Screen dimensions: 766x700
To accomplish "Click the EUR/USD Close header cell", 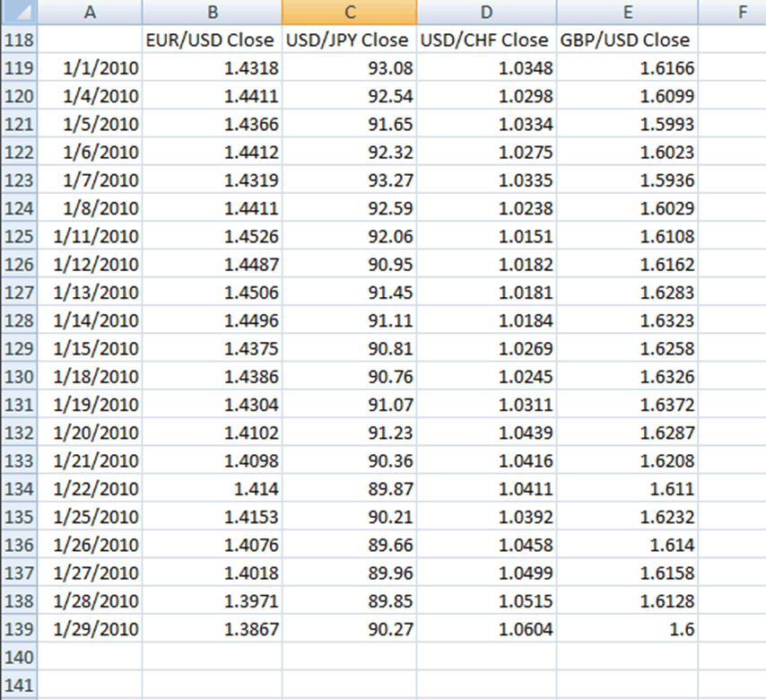I will pyautogui.click(x=212, y=39).
